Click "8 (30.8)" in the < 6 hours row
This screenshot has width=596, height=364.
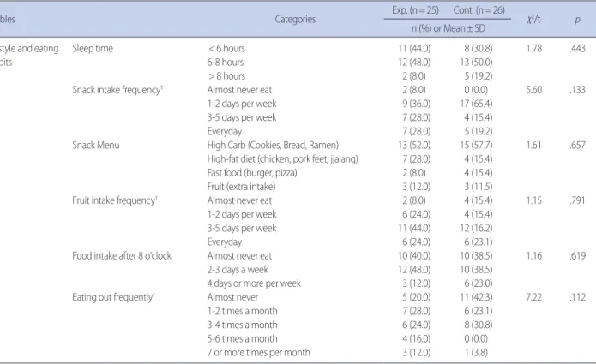[479, 49]
